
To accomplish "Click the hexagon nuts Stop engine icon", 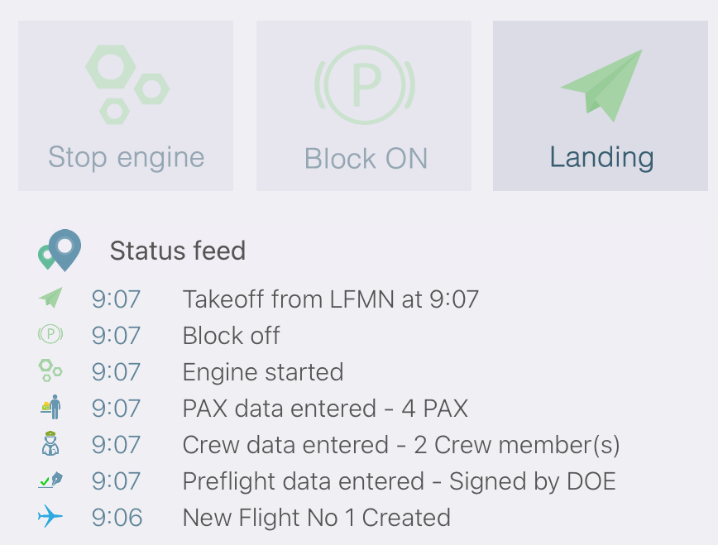I will 127,85.
